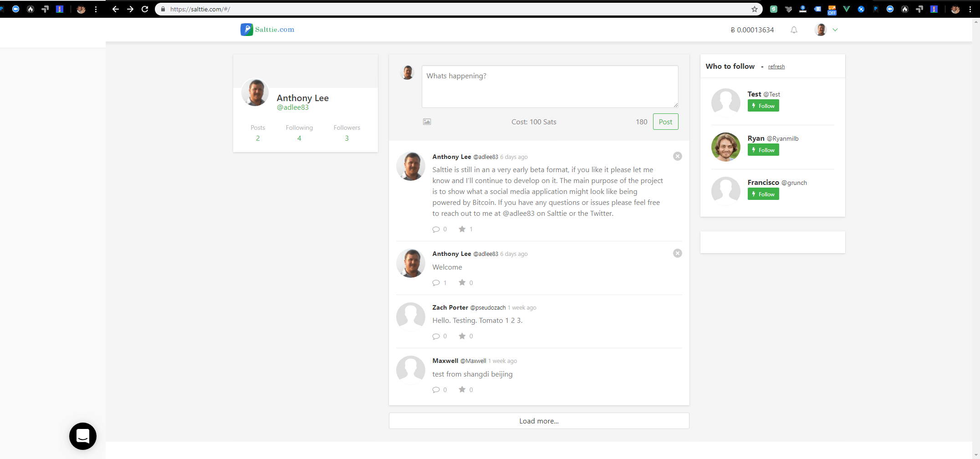Click the Post button
Image resolution: width=980 pixels, height=459 pixels.
tap(665, 122)
